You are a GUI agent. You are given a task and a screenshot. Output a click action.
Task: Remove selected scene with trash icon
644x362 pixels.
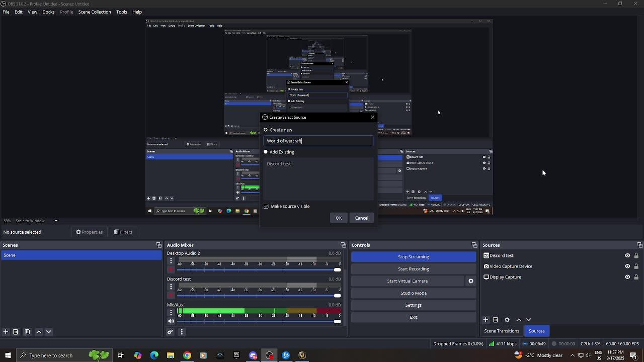tap(16, 332)
